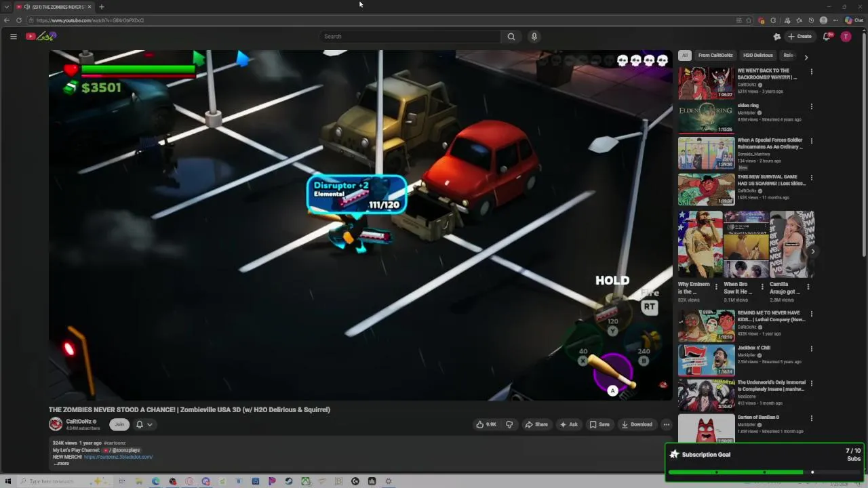Open options for 'Jackbox n' Chill' video
This screenshot has width=868, height=488.
[x=811, y=349]
